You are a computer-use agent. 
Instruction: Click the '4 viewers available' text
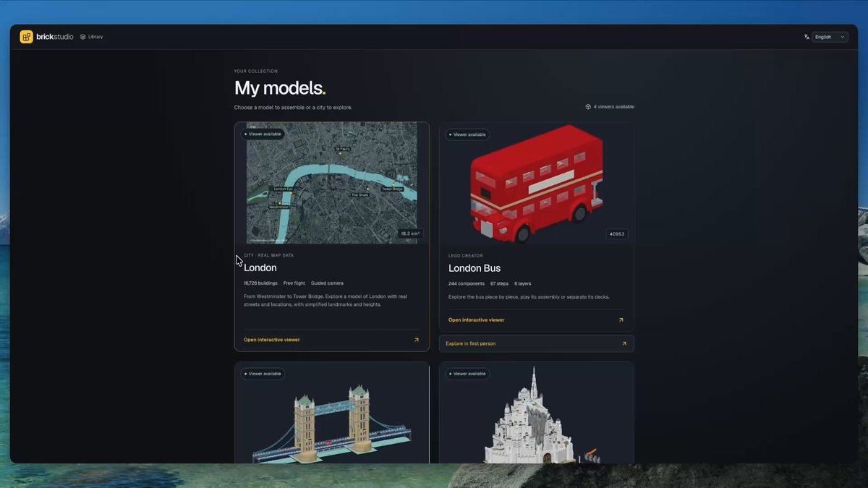[613, 107]
